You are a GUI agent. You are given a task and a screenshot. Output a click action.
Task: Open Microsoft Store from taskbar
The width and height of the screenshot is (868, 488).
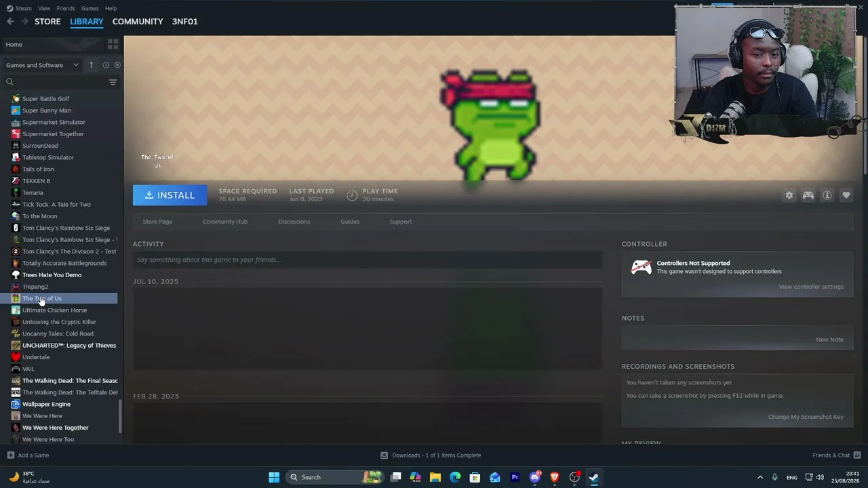click(475, 477)
